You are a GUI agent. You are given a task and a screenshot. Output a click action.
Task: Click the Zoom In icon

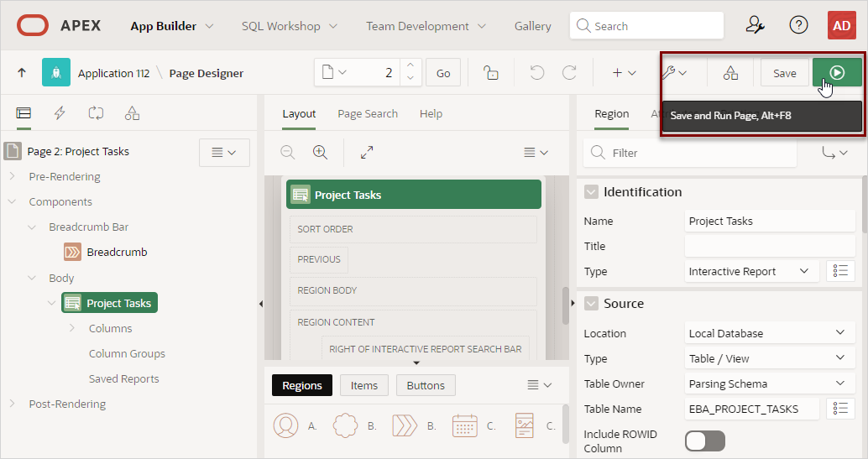(x=320, y=152)
